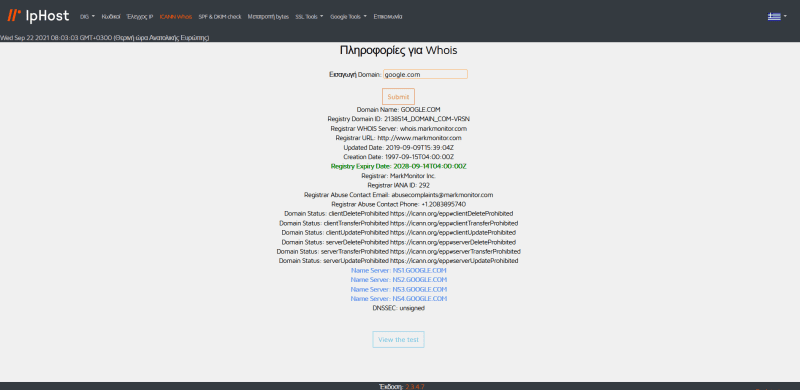Click the Registrar Abuse Contact Email line
This screenshot has height=390, width=800.
pyautogui.click(x=398, y=194)
